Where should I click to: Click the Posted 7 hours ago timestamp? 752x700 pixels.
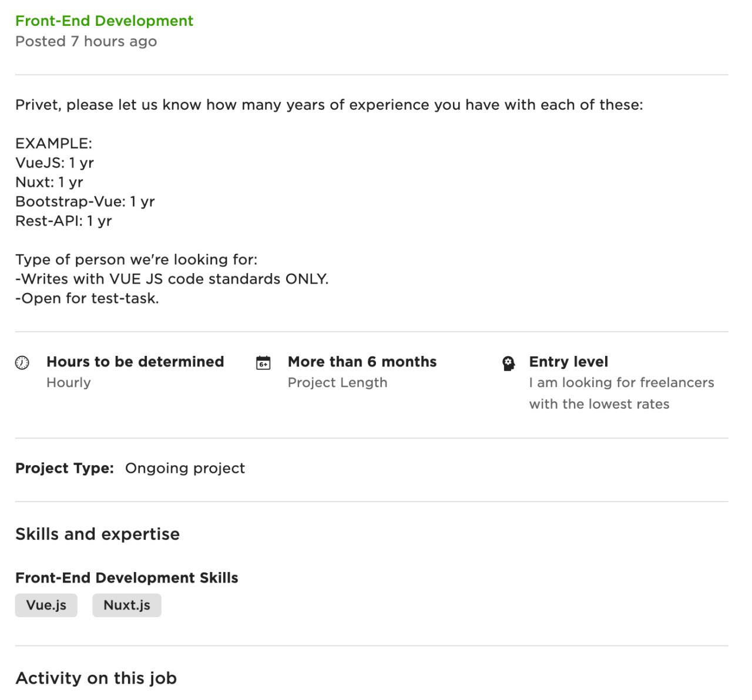click(x=86, y=42)
